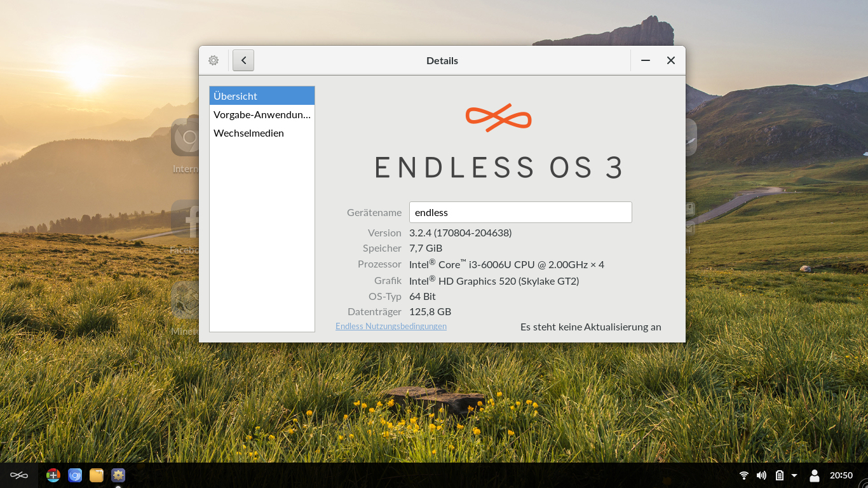
Task: Open the Vorgabe-Anwendungen section
Action: pyautogui.click(x=262, y=114)
